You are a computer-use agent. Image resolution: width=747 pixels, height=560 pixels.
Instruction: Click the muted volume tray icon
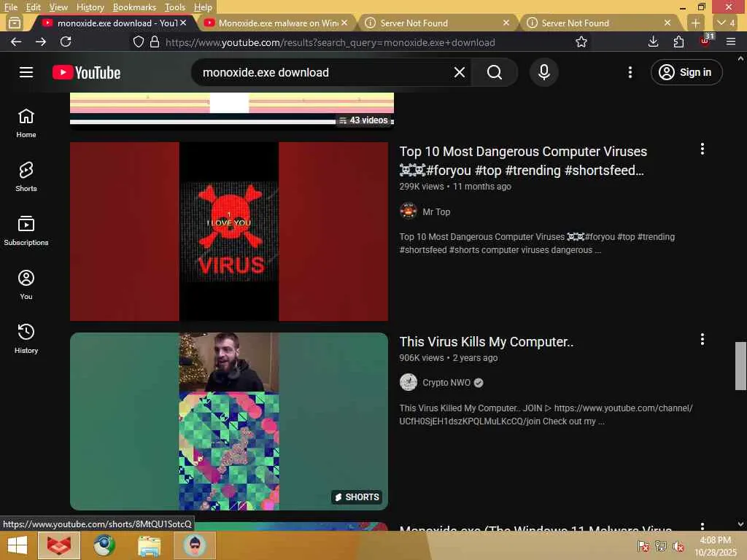(678, 546)
